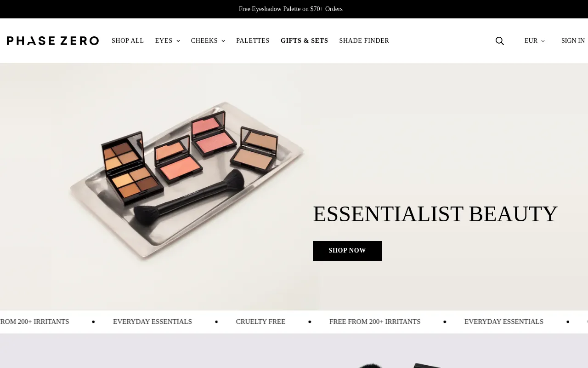This screenshot has height=368, width=588.
Task: Go to Palettes in navigation
Action: tap(253, 41)
